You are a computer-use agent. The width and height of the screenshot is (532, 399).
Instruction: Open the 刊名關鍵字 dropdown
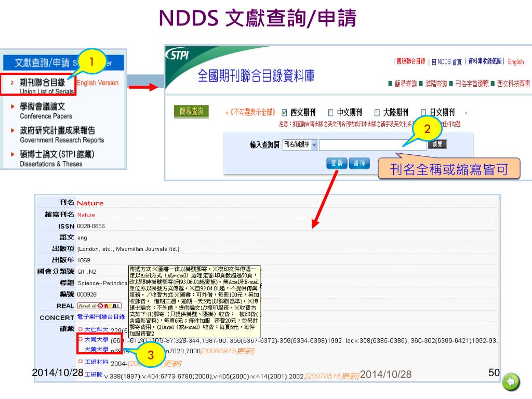click(300, 144)
